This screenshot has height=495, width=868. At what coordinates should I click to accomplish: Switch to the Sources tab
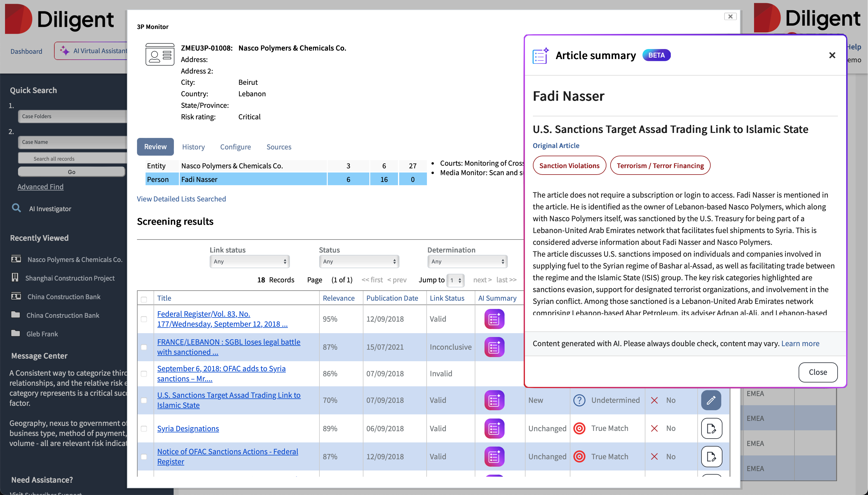click(x=279, y=146)
